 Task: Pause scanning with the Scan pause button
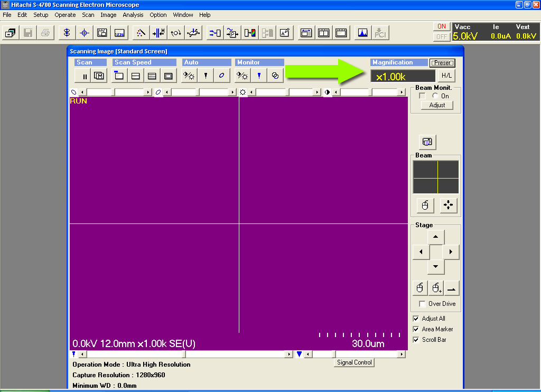coord(82,76)
